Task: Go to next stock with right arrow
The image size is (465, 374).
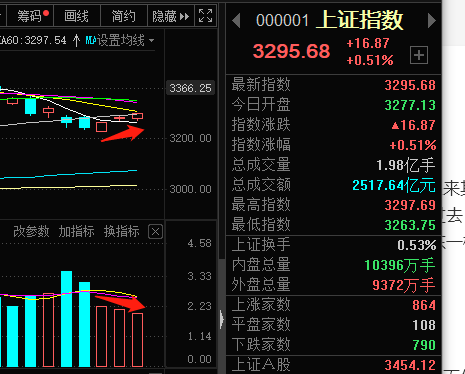Action: pyautogui.click(x=431, y=21)
